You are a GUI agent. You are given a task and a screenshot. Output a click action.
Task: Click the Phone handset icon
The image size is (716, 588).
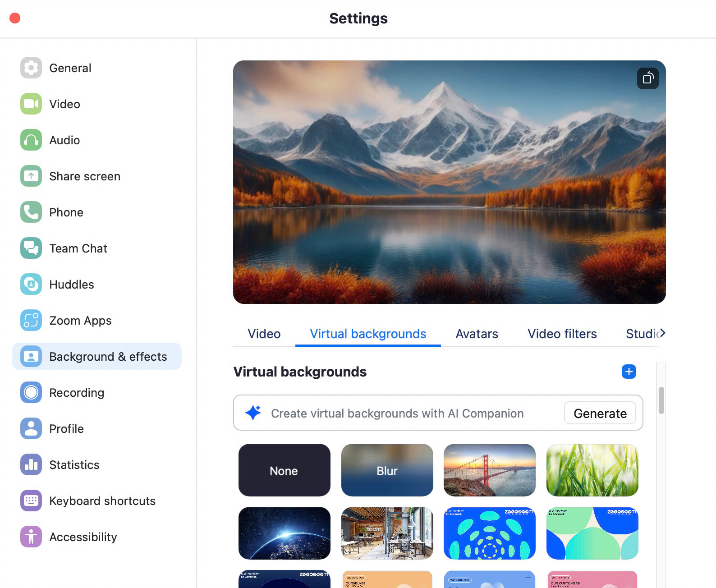pyautogui.click(x=31, y=212)
